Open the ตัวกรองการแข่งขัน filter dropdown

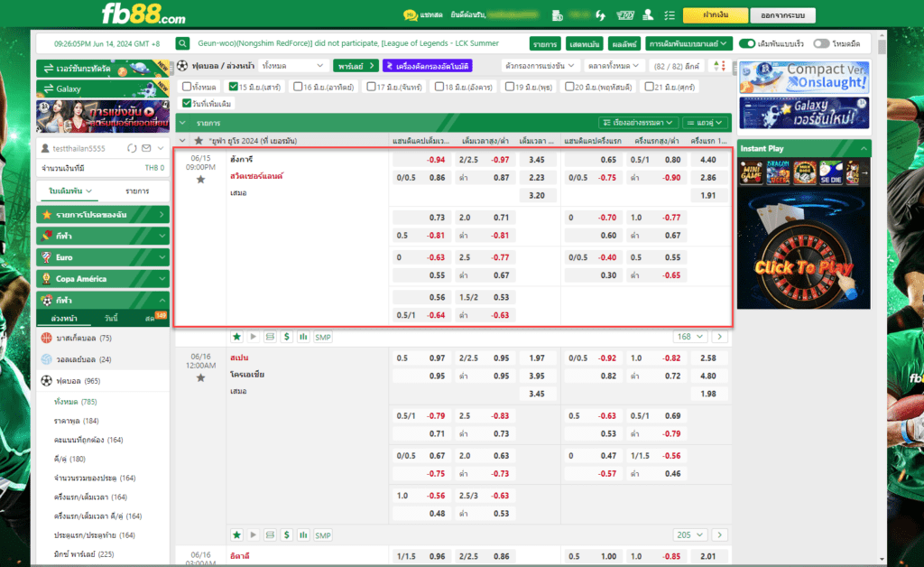pyautogui.click(x=540, y=66)
